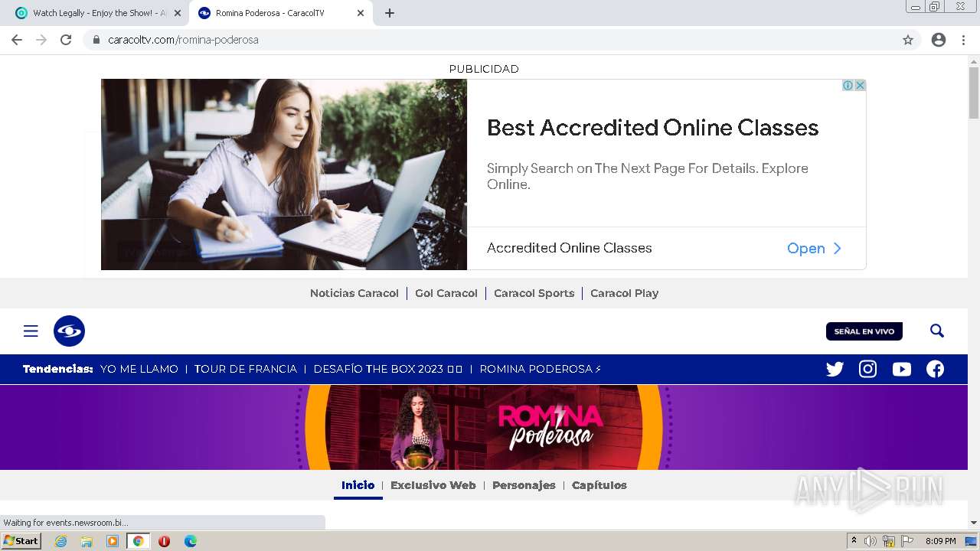Select the Inicio section tab

click(x=358, y=485)
